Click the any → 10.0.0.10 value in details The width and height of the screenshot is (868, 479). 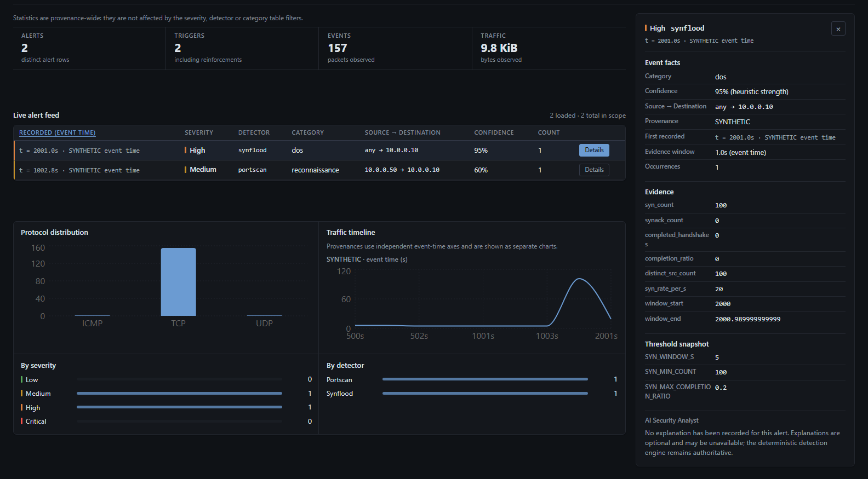(744, 107)
